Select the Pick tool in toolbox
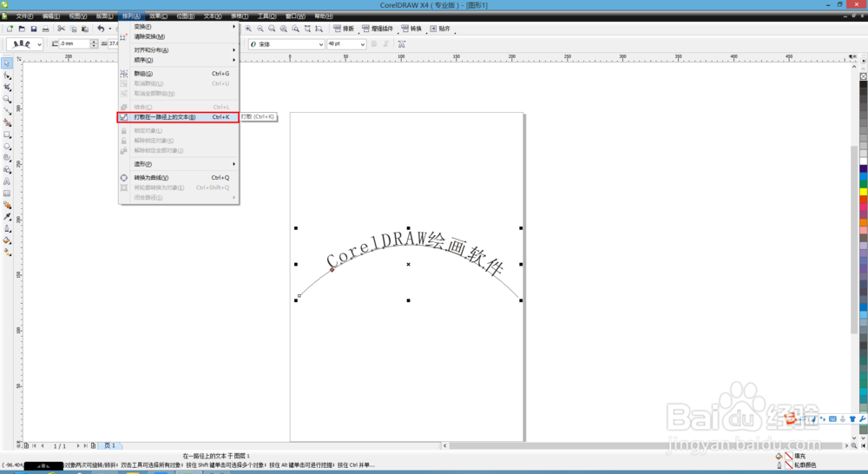Viewport: 868px width, 474px height. 7,63
